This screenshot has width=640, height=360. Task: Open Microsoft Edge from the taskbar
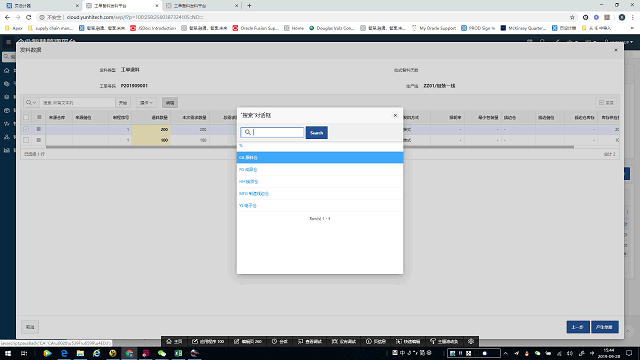point(64,353)
